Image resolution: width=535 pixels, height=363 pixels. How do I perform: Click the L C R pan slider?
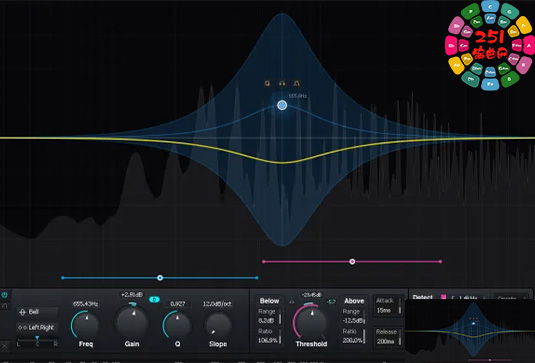tap(37, 341)
